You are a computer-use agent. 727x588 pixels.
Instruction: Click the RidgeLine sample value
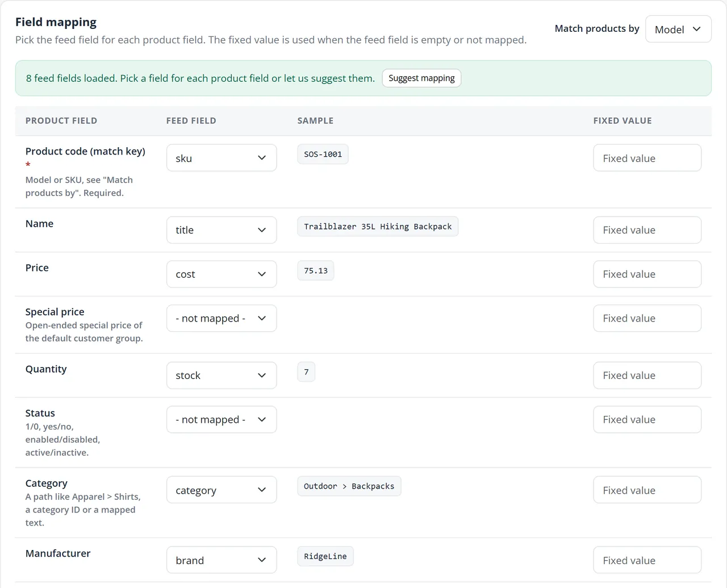point(325,556)
